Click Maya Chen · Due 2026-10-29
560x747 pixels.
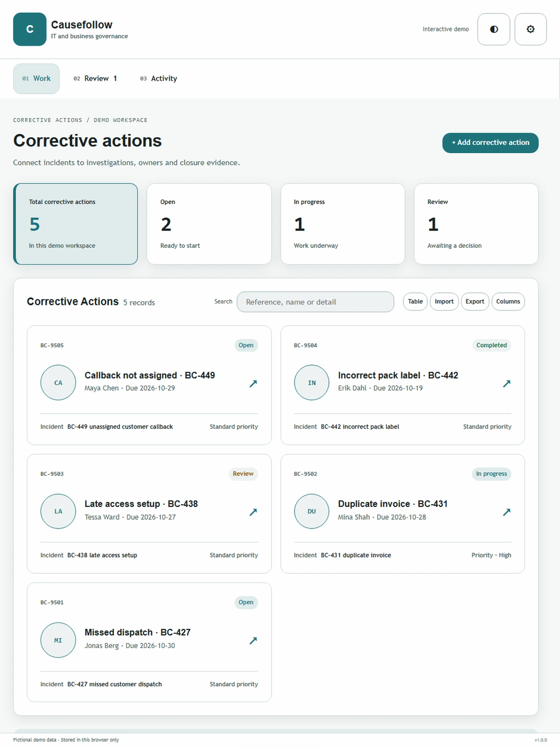pyautogui.click(x=130, y=388)
